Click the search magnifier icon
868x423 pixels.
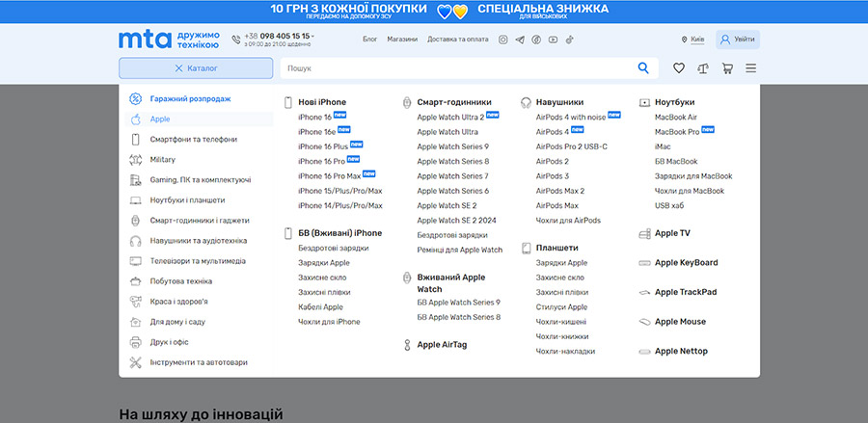coord(642,67)
